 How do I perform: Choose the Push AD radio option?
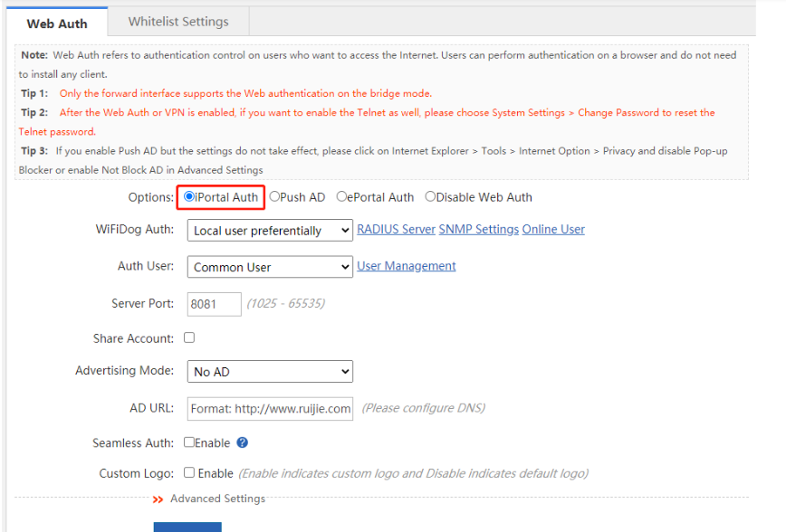[x=274, y=196]
